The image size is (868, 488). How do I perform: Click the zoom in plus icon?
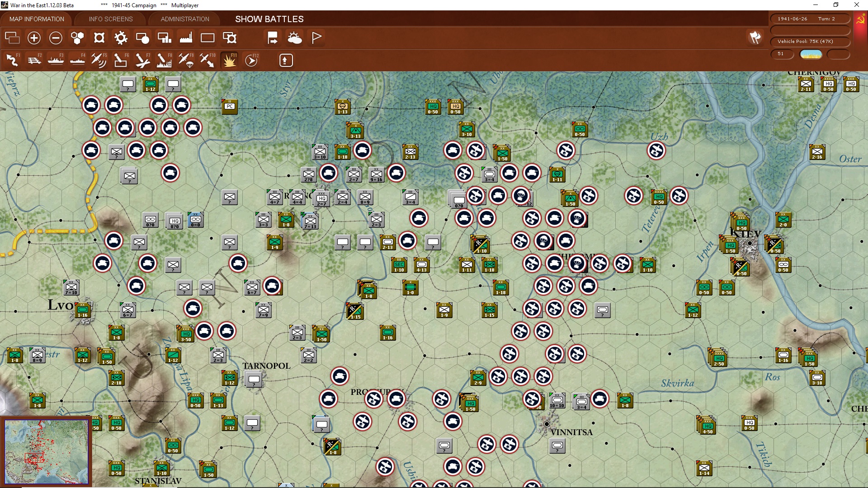click(34, 38)
